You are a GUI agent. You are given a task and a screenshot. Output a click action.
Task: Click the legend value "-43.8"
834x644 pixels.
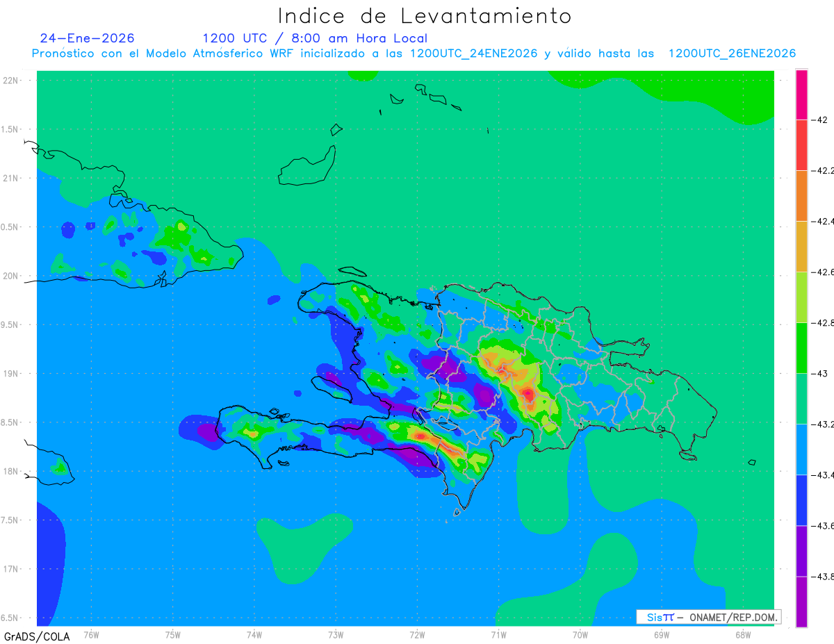[824, 577]
